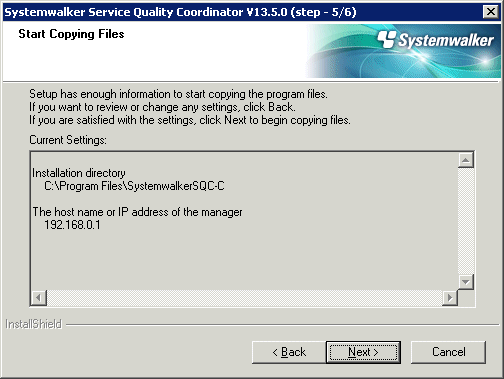Click the vertical scrollbar track in settings box
Screen dimensions: 504x379
click(466, 221)
